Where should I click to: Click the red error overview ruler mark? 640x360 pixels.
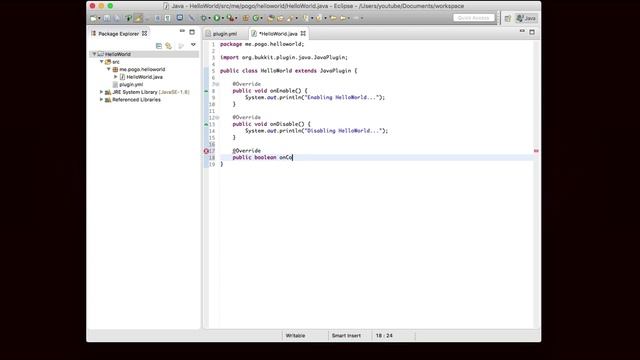point(536,151)
